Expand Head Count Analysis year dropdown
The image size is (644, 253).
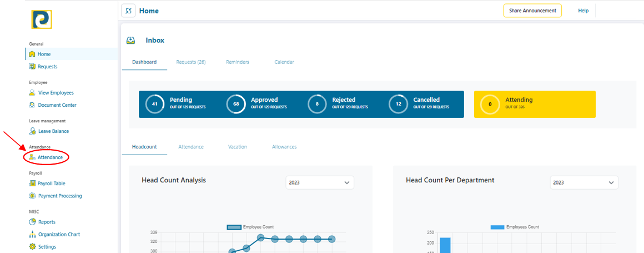(320, 182)
